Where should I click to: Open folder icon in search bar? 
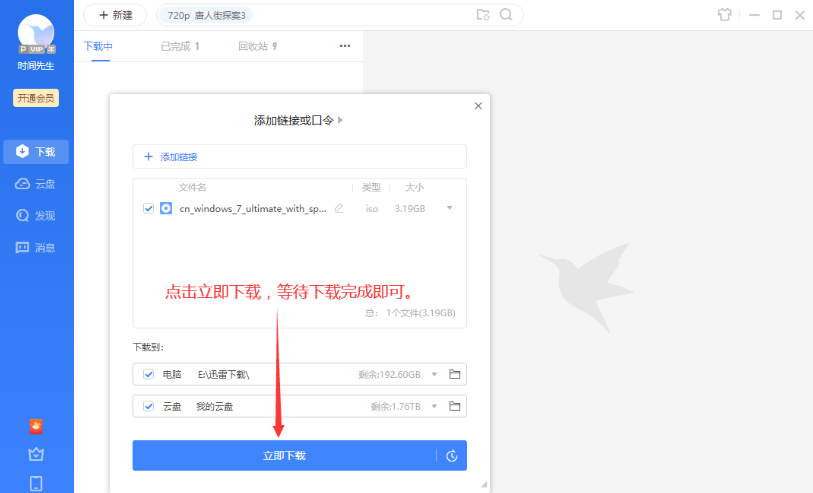pyautogui.click(x=483, y=15)
